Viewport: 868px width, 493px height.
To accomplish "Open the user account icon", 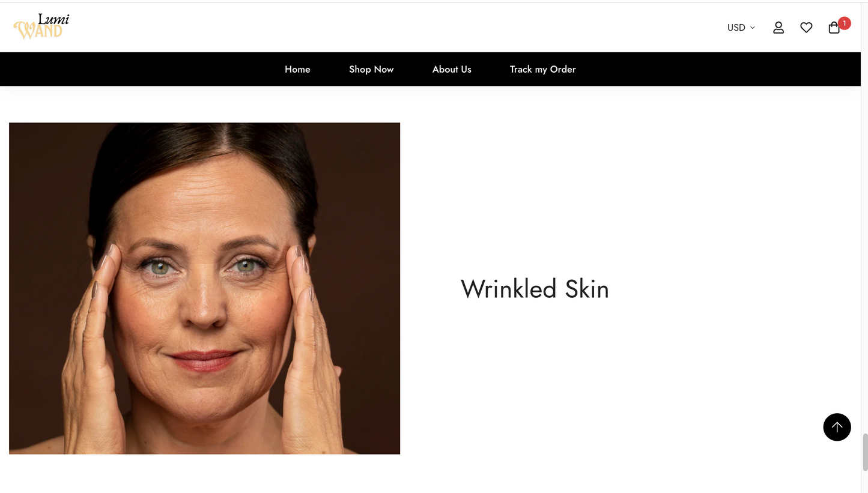I will [778, 28].
